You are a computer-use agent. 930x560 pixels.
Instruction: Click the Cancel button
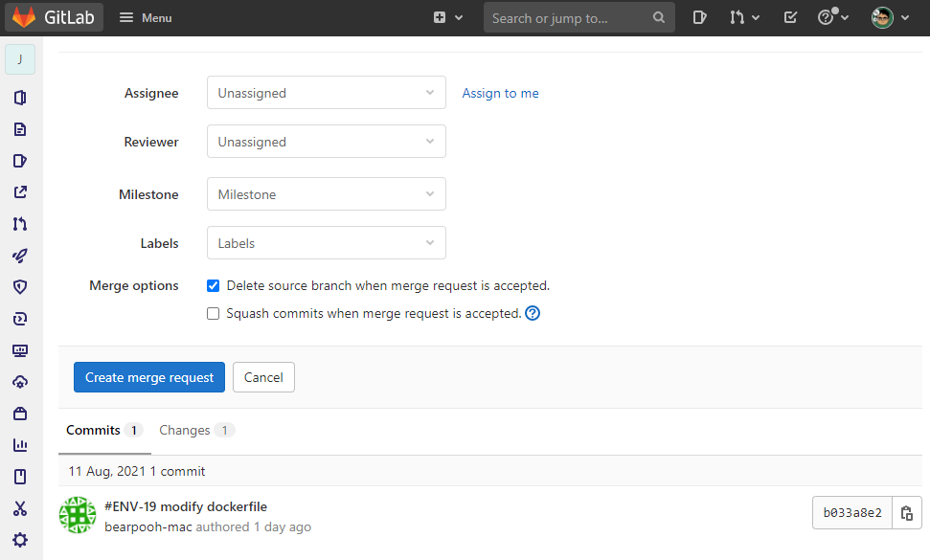tap(263, 377)
